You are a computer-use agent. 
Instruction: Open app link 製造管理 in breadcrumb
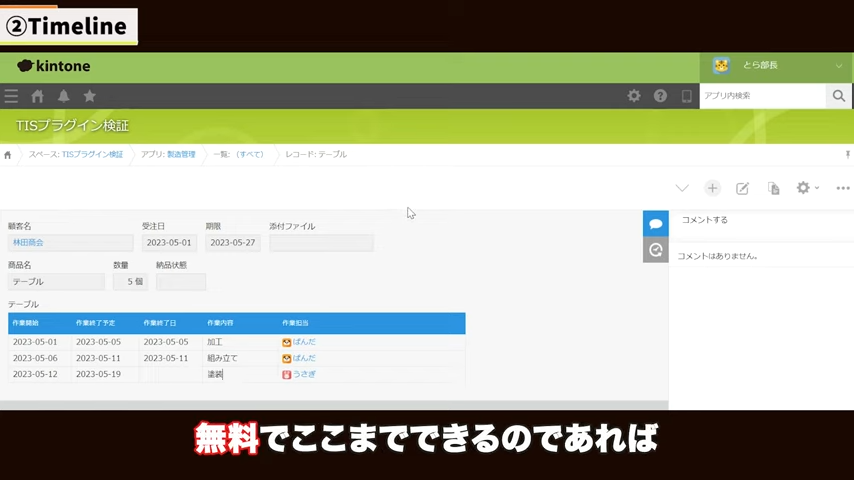[x=181, y=155]
